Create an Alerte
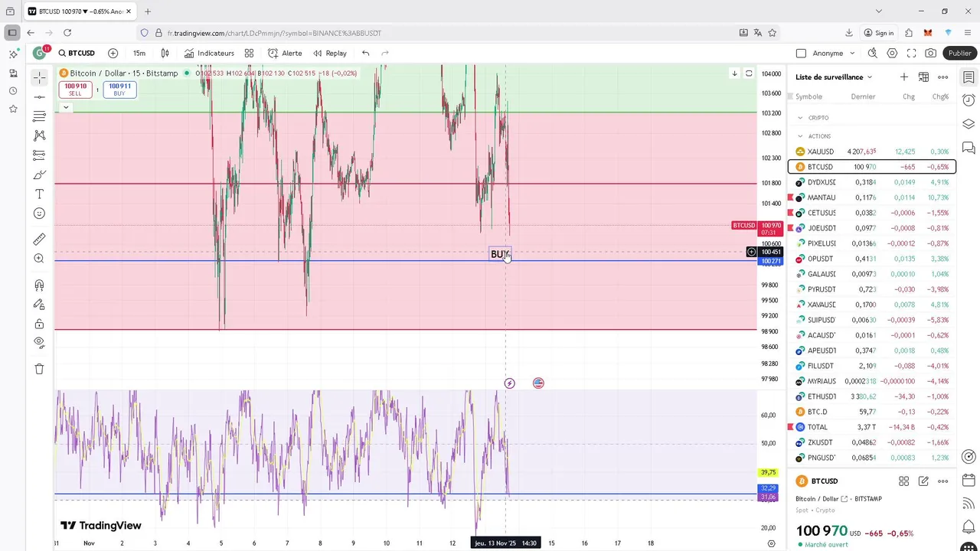The image size is (980, 551). (285, 53)
